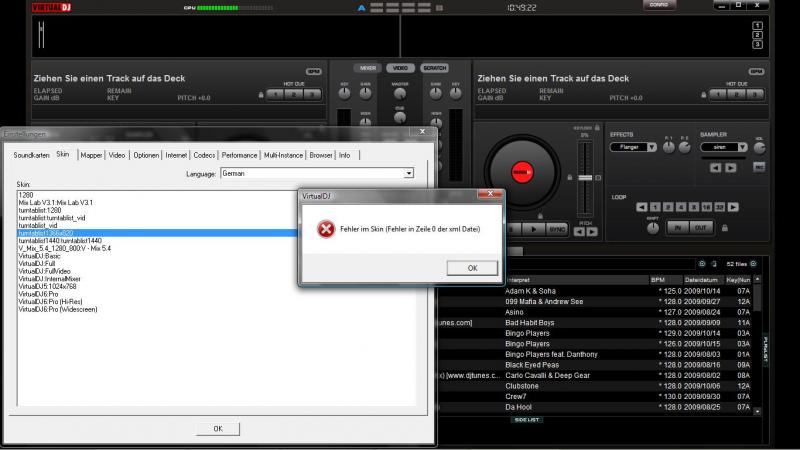Viewport: 800px width, 450px height.
Task: Click the Loop OUT button
Action: pyautogui.click(x=701, y=228)
